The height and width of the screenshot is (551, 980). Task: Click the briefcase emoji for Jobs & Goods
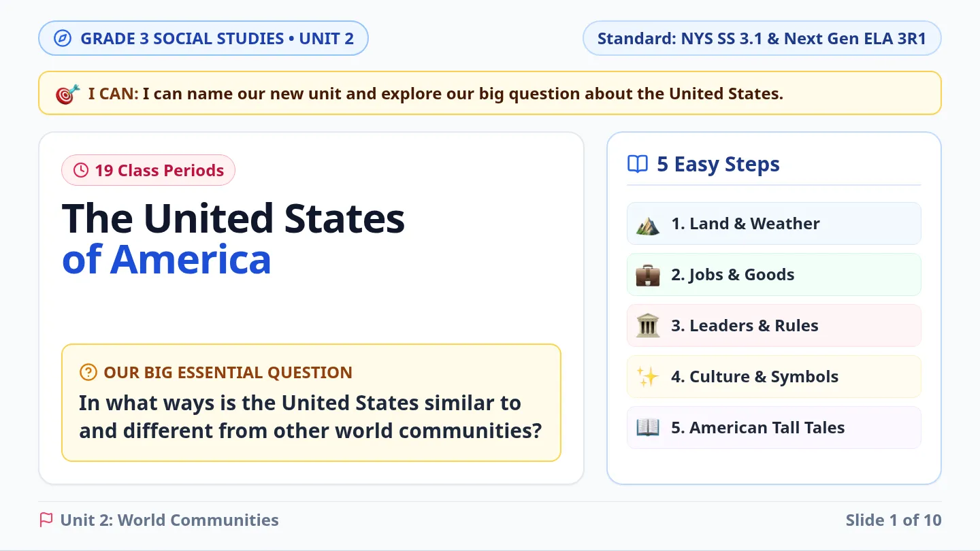pyautogui.click(x=648, y=275)
